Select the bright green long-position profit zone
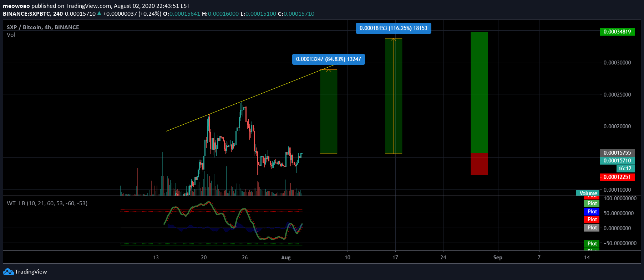Viewport: 644px width, 280px height. click(479, 92)
